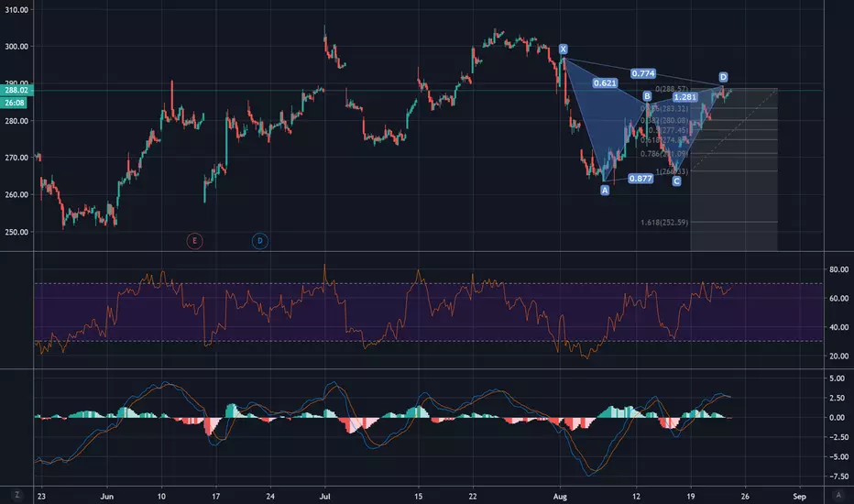Click the current price tag 288.02
Viewport: 854px width, 504px height.
point(16,91)
